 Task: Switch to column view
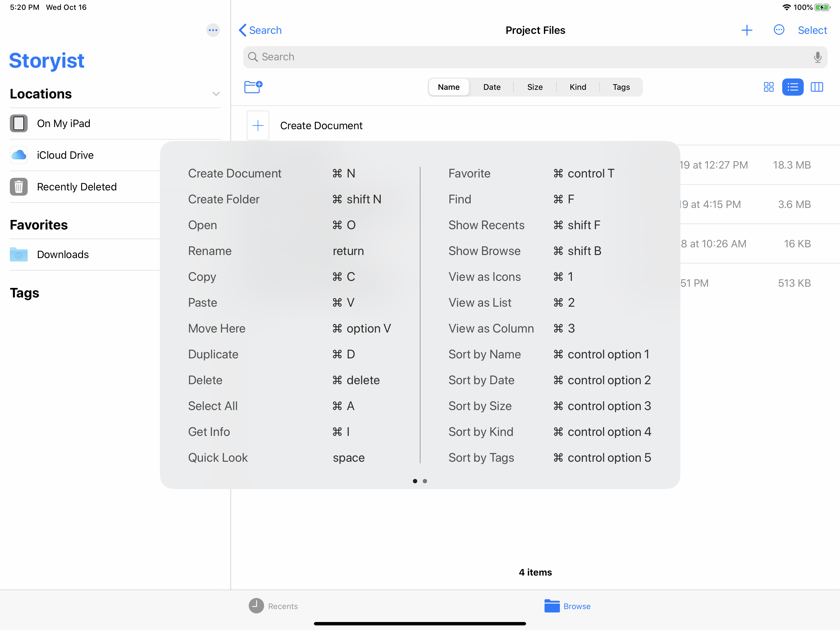(x=817, y=87)
